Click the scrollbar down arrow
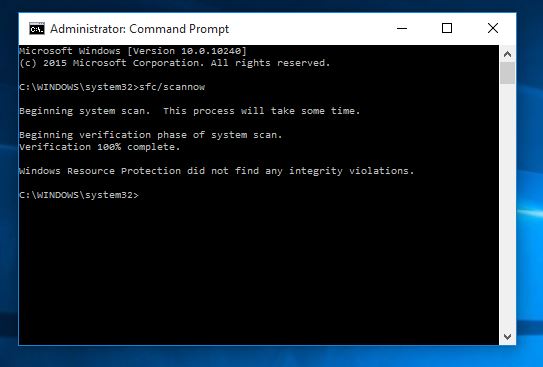Viewport: 543px width, 367px height. click(507, 337)
